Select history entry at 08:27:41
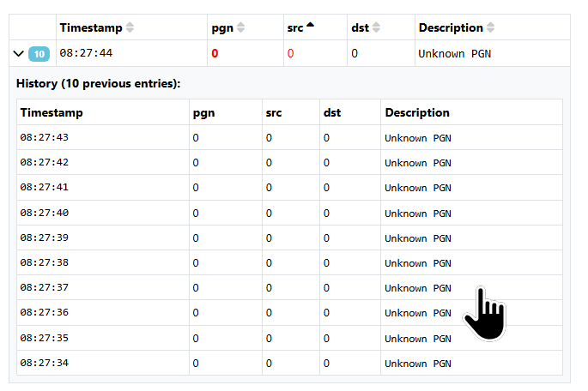The height and width of the screenshot is (391, 588). click(45, 187)
